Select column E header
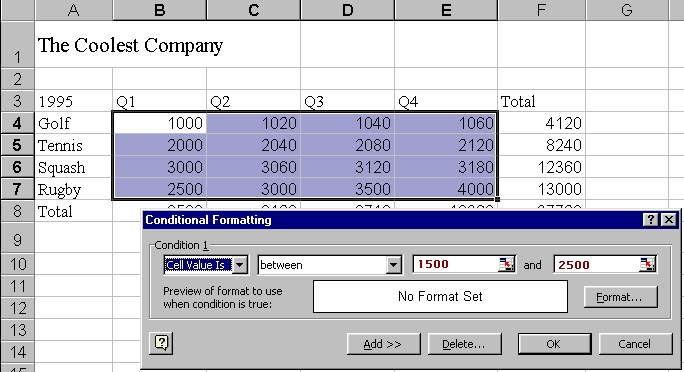684x372 pixels. [x=446, y=10]
